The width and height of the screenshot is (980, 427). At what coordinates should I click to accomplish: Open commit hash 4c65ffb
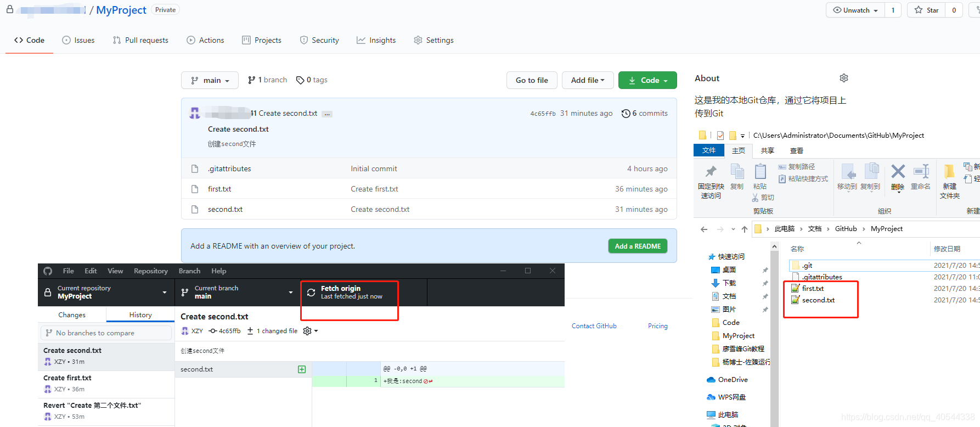coord(543,114)
